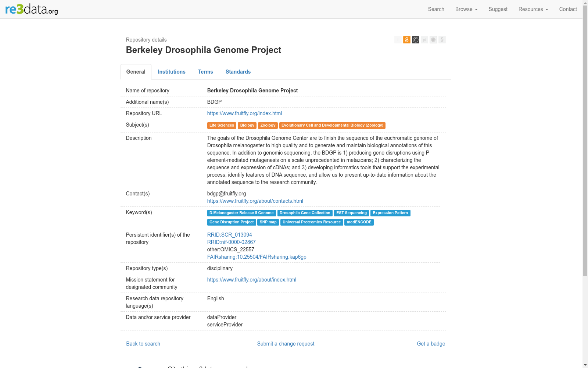Click the EST Sequencing keyword tag
Image resolution: width=588 pixels, height=368 pixels.
[351, 213]
